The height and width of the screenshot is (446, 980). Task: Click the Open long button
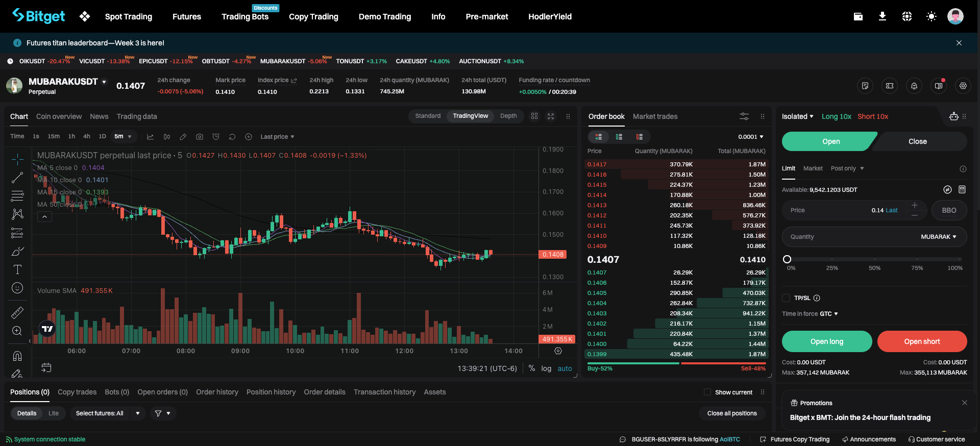[827, 341]
